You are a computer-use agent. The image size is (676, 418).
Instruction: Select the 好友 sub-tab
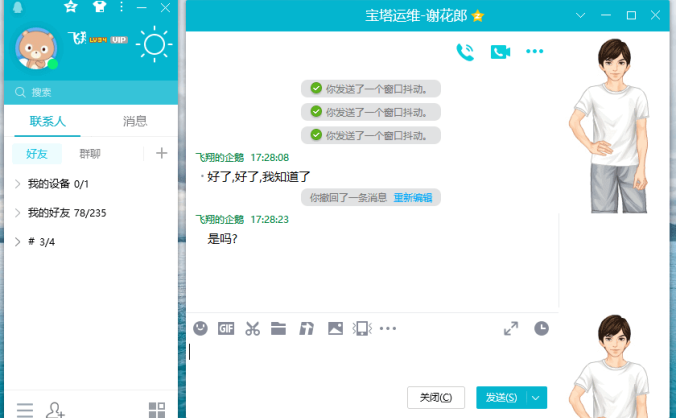coord(37,154)
